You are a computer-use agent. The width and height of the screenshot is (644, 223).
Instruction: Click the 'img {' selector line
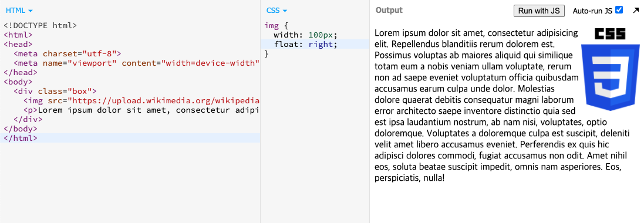[x=277, y=25]
